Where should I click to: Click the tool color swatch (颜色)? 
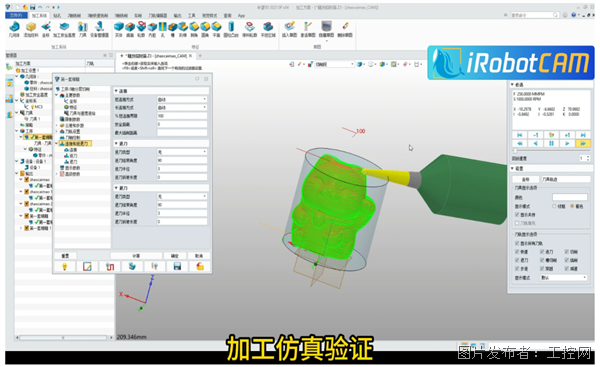[569, 197]
